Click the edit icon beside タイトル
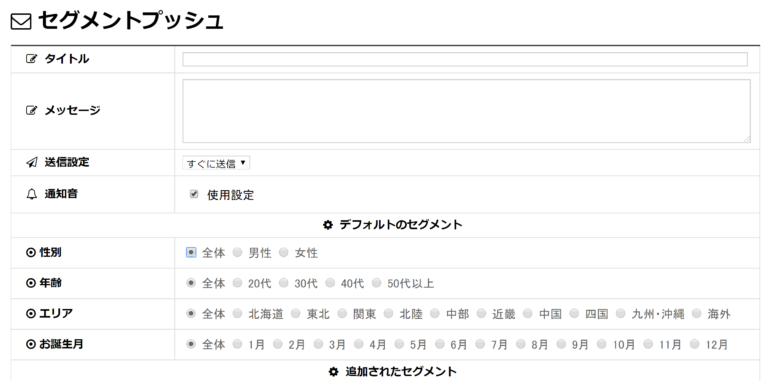 pyautogui.click(x=31, y=59)
